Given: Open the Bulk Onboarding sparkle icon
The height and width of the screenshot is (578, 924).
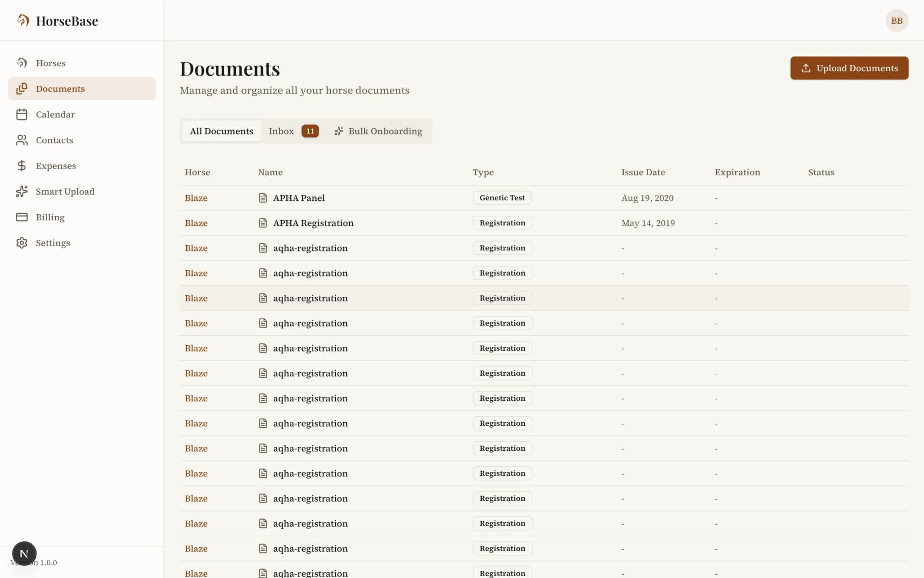Looking at the screenshot, I should (x=339, y=131).
